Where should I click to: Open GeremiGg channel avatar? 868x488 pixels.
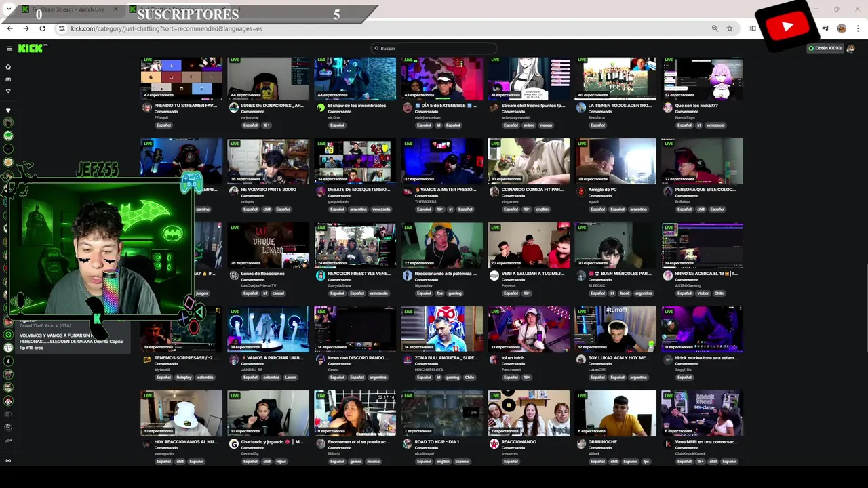click(233, 444)
